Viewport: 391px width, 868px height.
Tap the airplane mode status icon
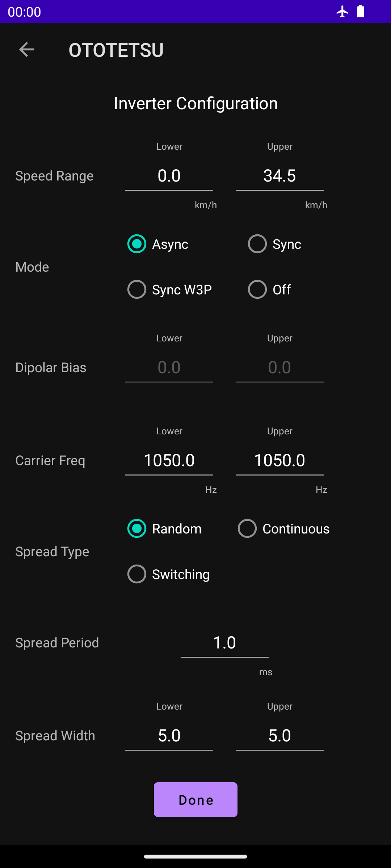pyautogui.click(x=342, y=12)
